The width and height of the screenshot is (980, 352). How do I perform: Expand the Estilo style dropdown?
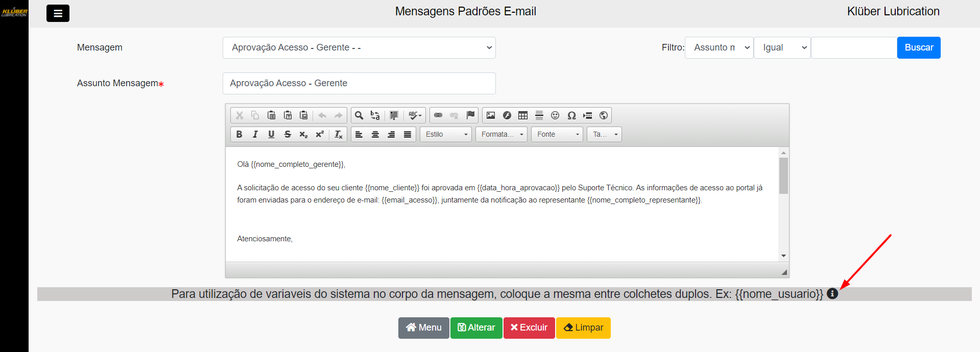pos(446,134)
